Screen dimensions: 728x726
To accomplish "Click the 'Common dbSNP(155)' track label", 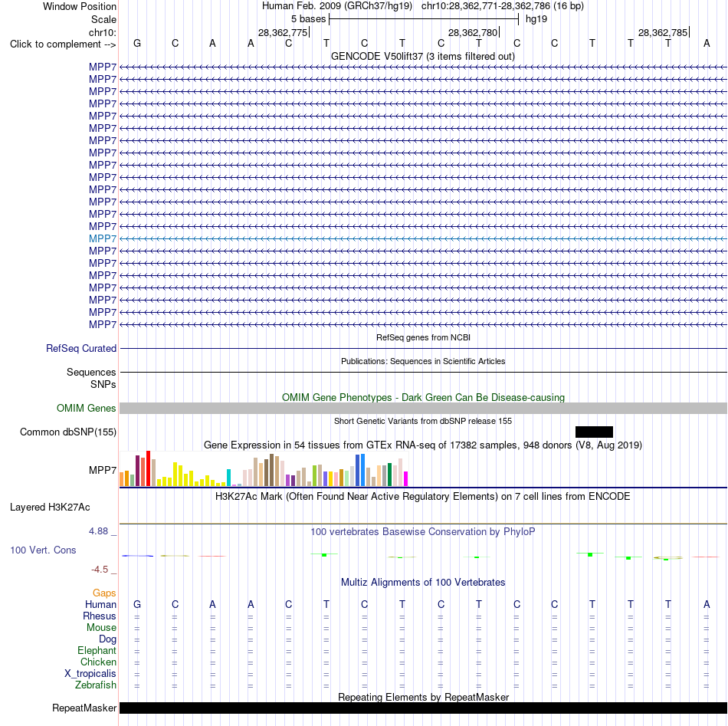I will [67, 432].
